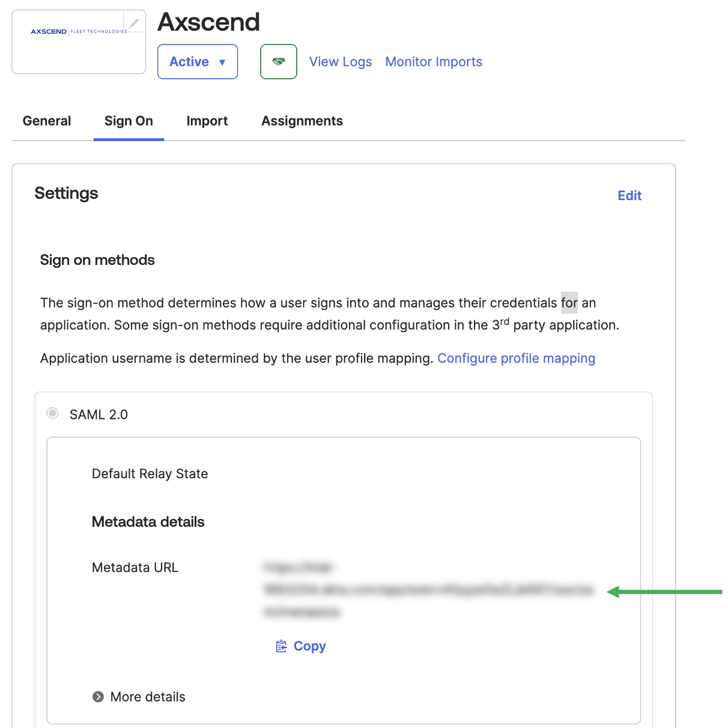Open the Active status dropdown
The image size is (728, 728).
198,61
